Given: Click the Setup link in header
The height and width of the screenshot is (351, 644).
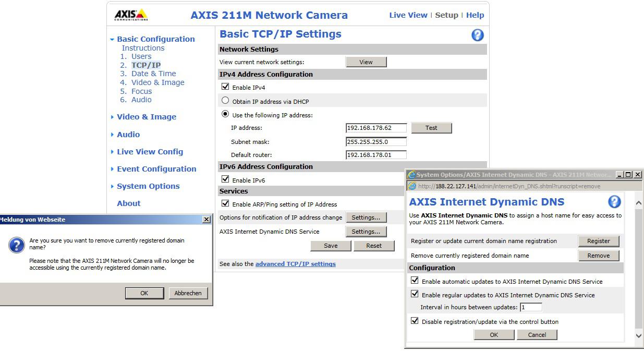Looking at the screenshot, I should tap(446, 15).
